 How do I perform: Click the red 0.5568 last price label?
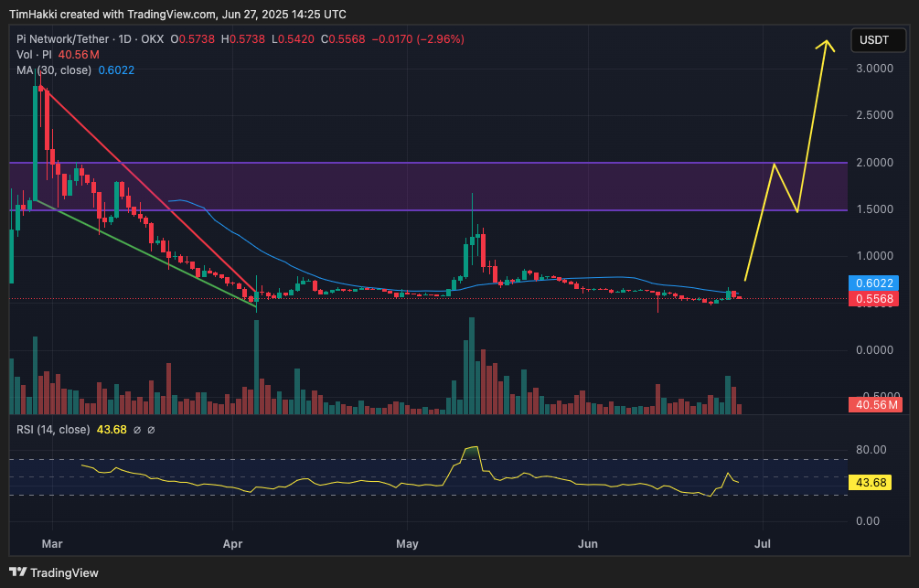[x=874, y=299]
